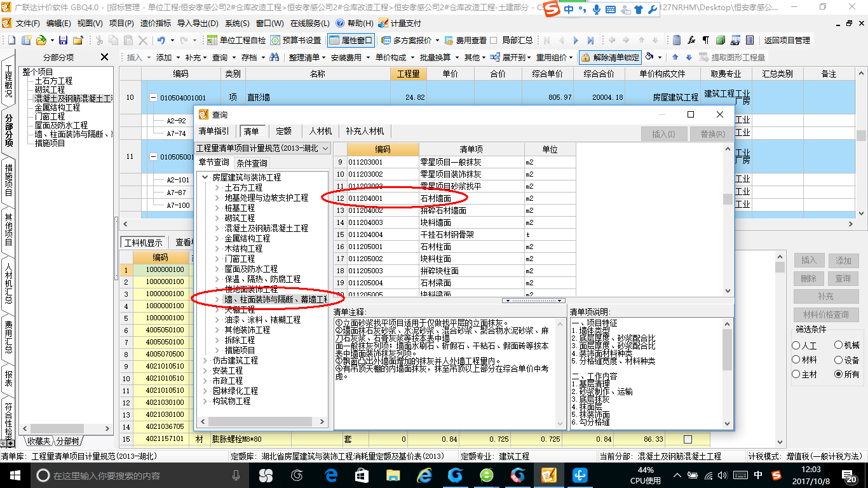The image size is (868, 488).
Task: Select the 墙、柱面装饰与隔断、幕墙工程 tree item
Action: click(276, 299)
